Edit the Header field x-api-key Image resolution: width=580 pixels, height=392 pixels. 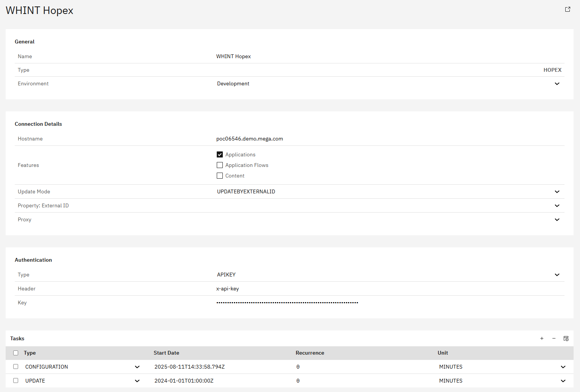coord(389,289)
